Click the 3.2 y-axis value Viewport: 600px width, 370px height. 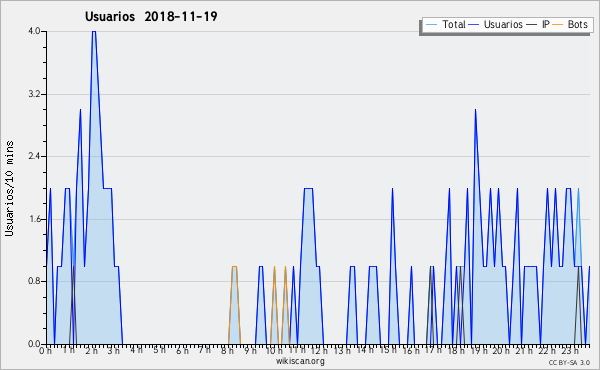coord(34,94)
